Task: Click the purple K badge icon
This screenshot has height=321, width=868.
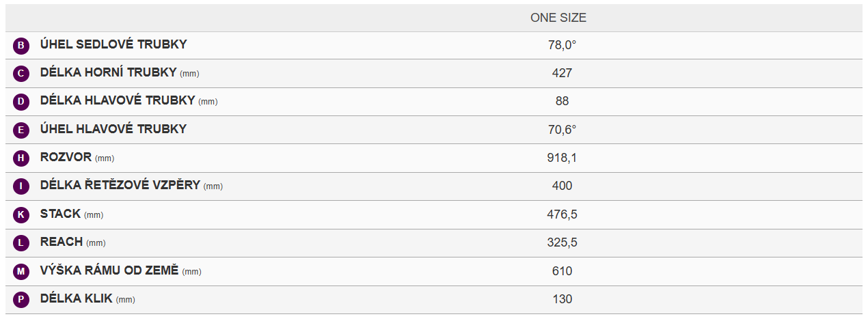Action: [x=21, y=215]
